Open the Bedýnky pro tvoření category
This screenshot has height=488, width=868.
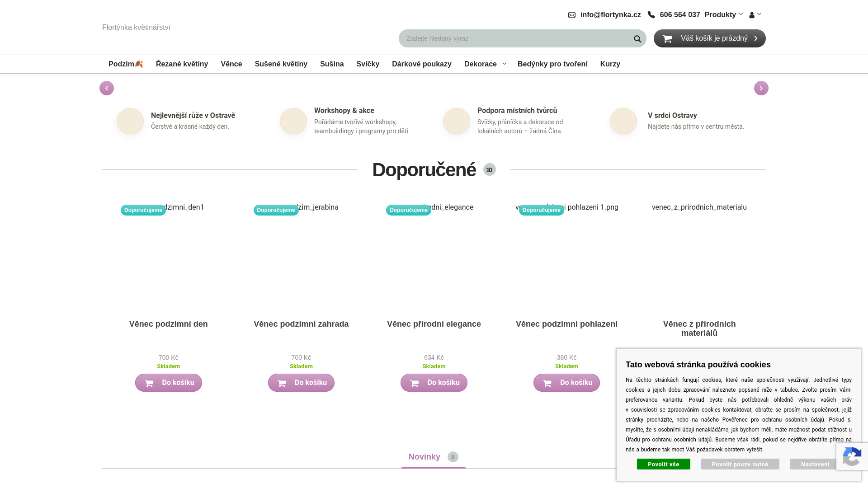(x=552, y=64)
